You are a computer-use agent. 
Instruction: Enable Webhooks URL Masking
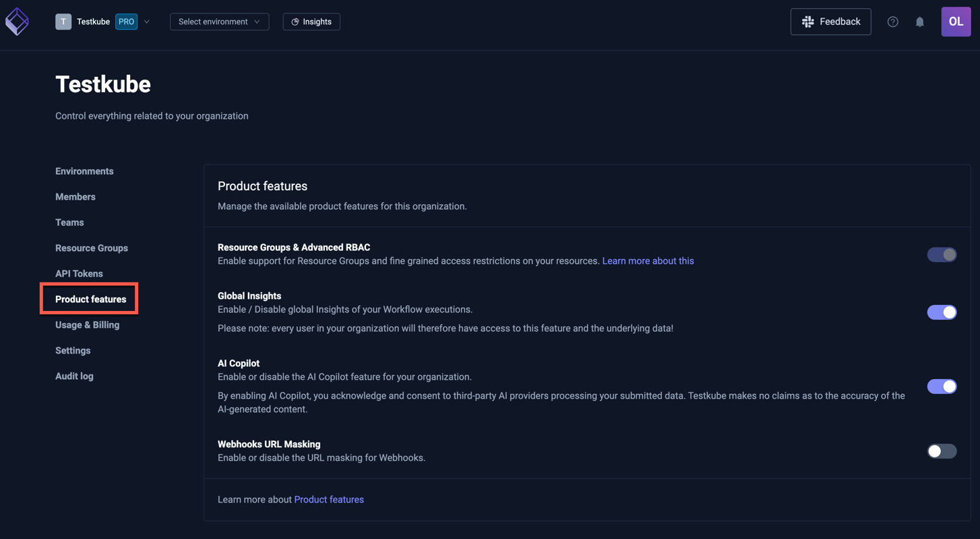click(942, 451)
